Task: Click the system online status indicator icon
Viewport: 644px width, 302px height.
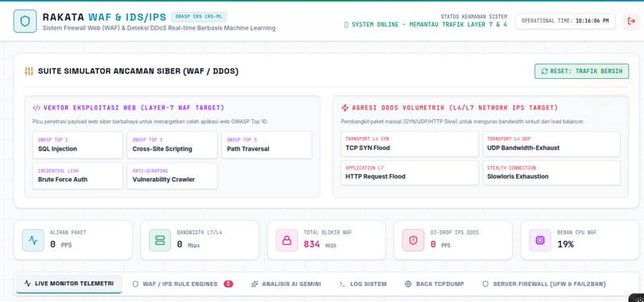Action: [346, 25]
